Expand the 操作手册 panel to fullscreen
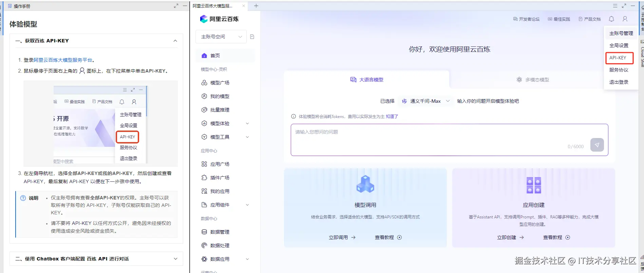This screenshot has width=644, height=273. point(176,6)
